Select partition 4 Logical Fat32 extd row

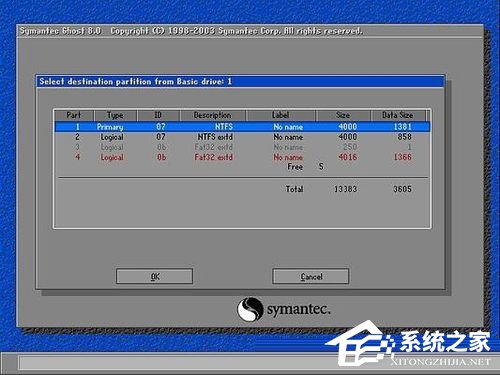pos(243,157)
